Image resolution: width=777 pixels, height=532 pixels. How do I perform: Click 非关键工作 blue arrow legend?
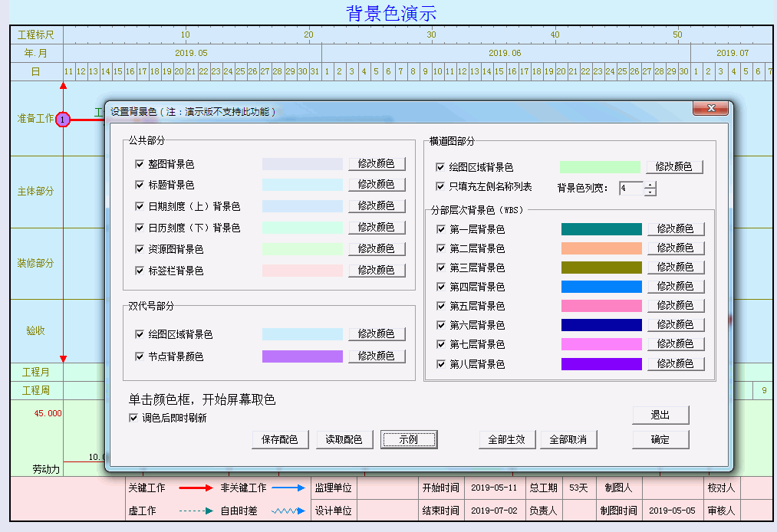click(x=288, y=488)
